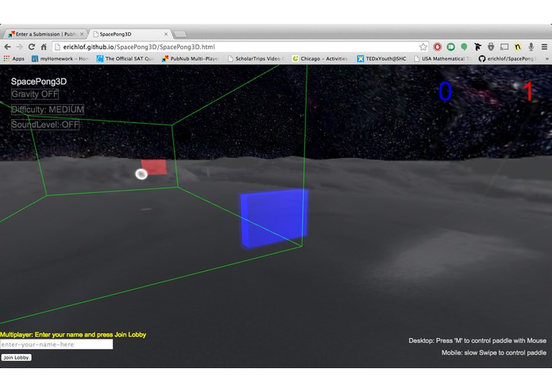
Task: Click the enter-your-name-here field
Action: coord(56,344)
